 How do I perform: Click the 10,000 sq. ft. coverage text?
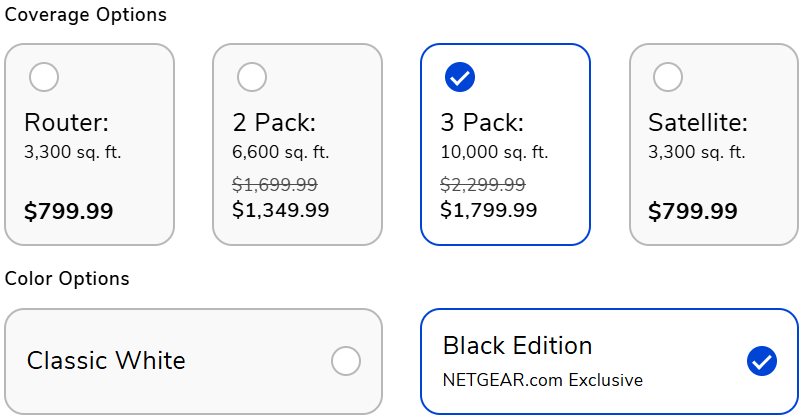click(494, 152)
